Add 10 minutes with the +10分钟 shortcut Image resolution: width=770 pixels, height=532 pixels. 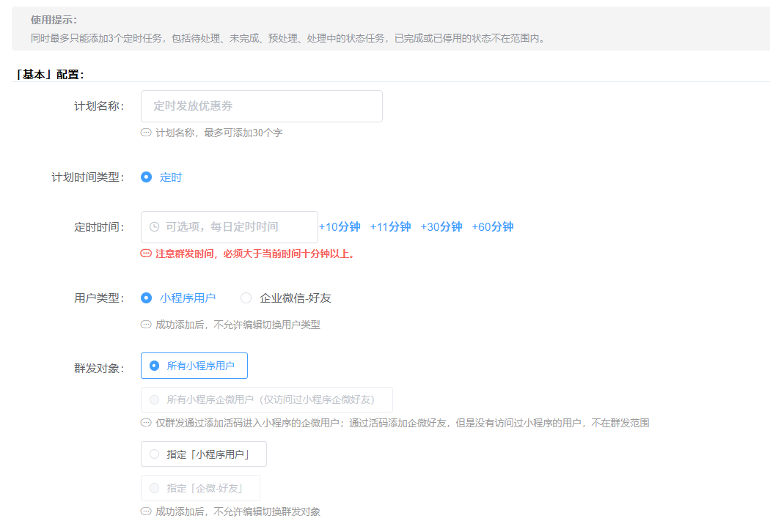pyautogui.click(x=340, y=227)
